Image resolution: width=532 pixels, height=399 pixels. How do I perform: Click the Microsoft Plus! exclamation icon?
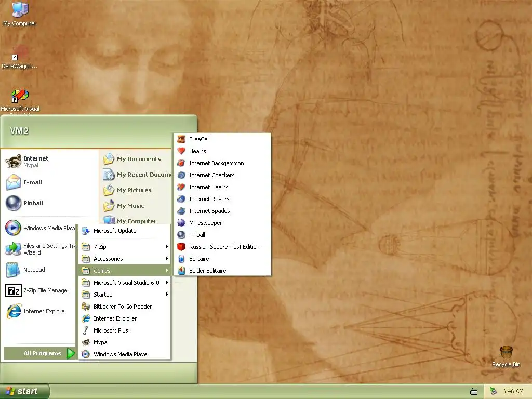(x=86, y=330)
